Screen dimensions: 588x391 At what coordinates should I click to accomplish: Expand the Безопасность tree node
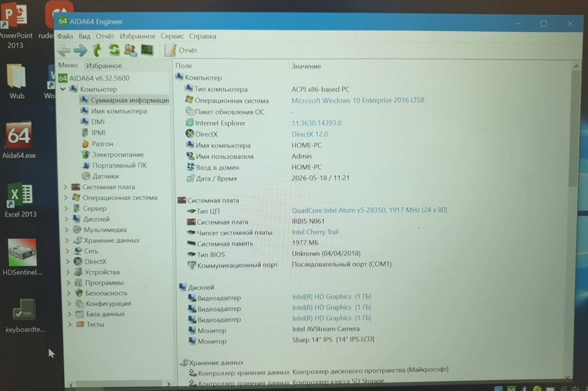(x=69, y=293)
